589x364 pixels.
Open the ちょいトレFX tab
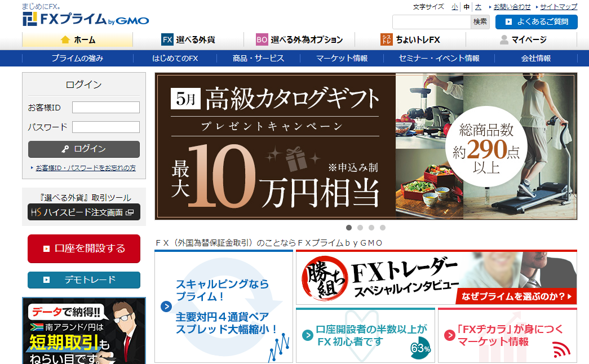pyautogui.click(x=410, y=39)
